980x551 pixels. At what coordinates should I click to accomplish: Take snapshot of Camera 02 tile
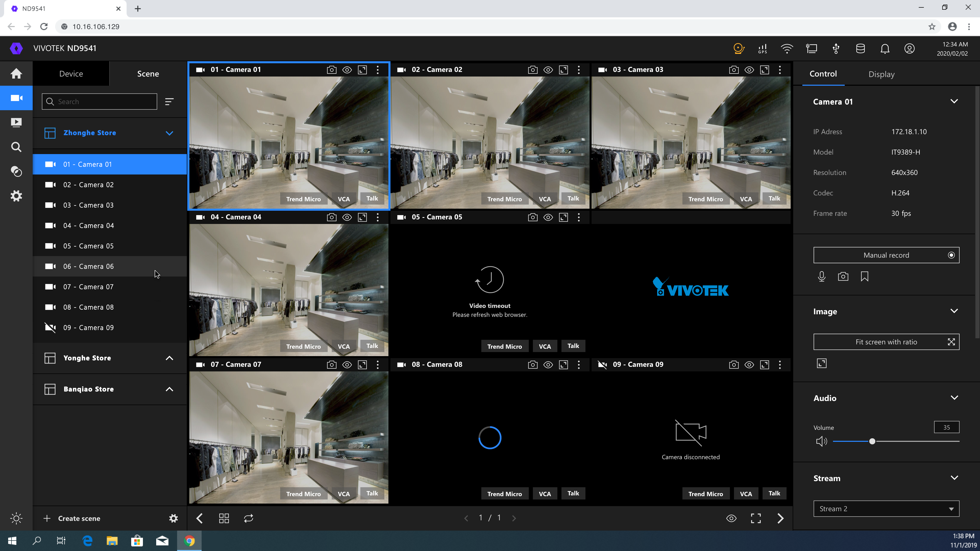pos(533,70)
